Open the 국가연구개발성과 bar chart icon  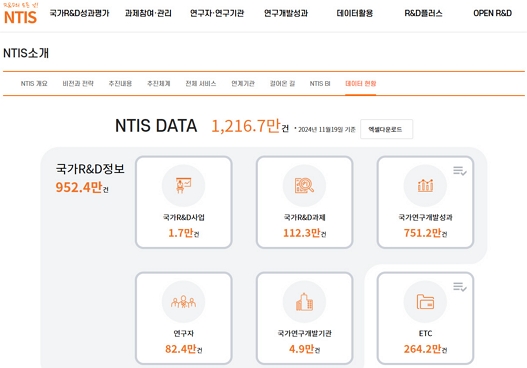coord(425,186)
